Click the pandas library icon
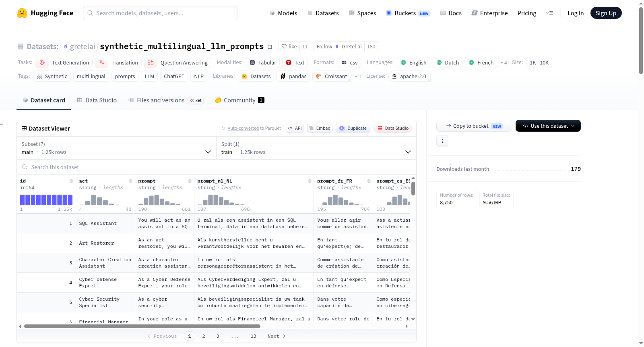The width and height of the screenshot is (644, 347). pyautogui.click(x=283, y=76)
